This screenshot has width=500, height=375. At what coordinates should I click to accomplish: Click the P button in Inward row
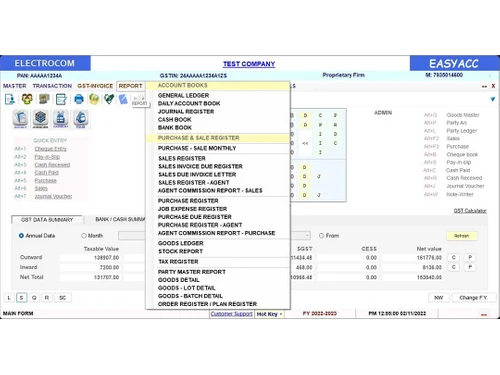[470, 267]
